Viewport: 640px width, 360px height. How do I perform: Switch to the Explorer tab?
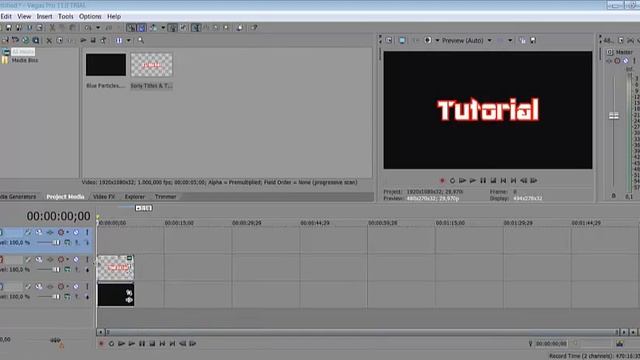click(135, 197)
